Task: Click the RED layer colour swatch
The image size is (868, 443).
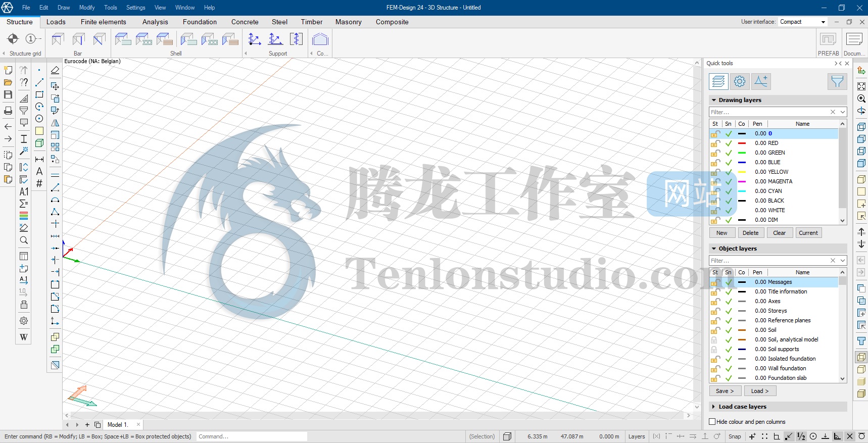Action: click(742, 143)
